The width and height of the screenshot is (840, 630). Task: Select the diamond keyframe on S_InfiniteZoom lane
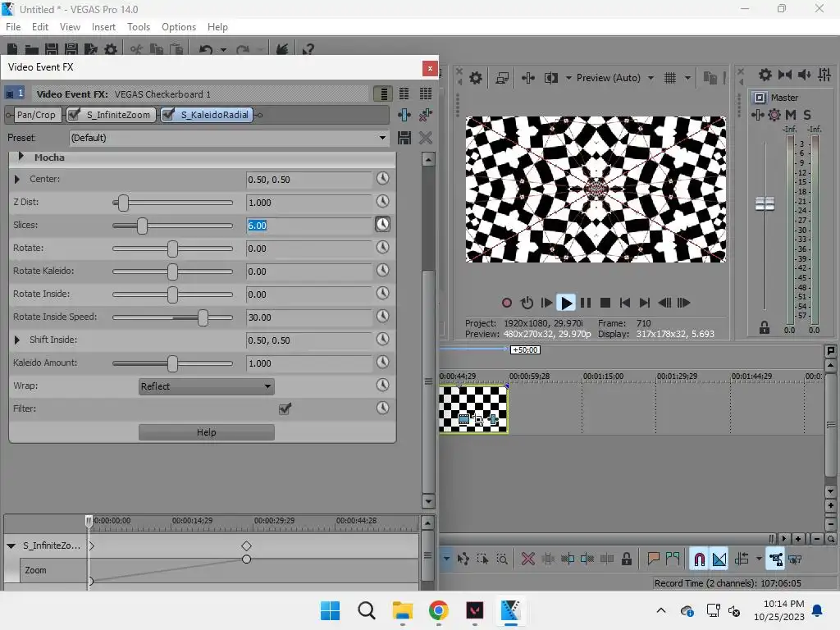click(246, 546)
